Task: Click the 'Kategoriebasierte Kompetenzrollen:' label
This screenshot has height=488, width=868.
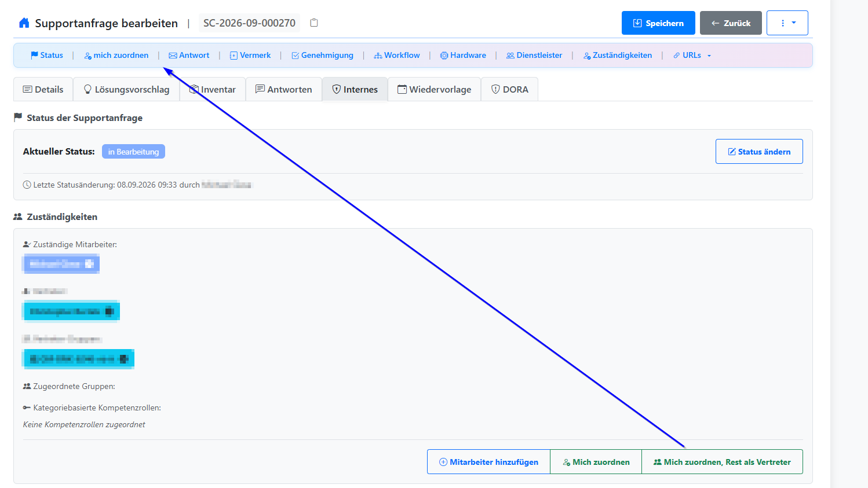Action: pyautogui.click(x=97, y=408)
